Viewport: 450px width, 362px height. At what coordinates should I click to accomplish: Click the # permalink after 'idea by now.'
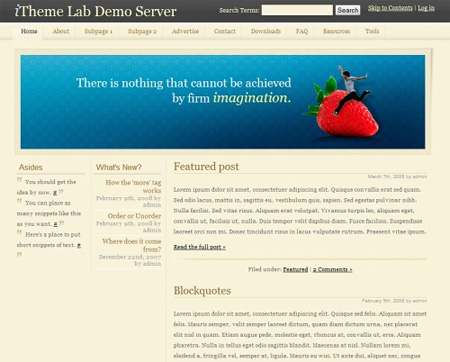[55, 192]
